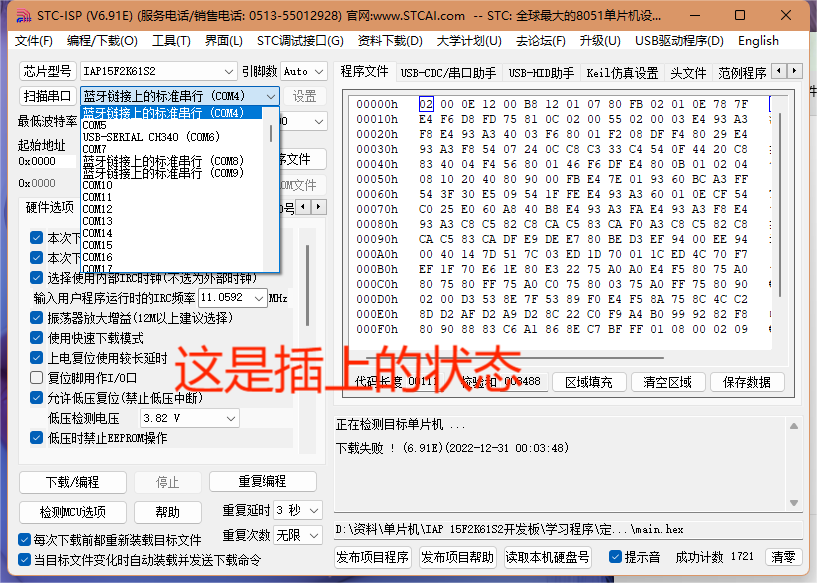
Task: Toggle 上电复位使用较长延时 checkbox
Action: tap(36, 358)
